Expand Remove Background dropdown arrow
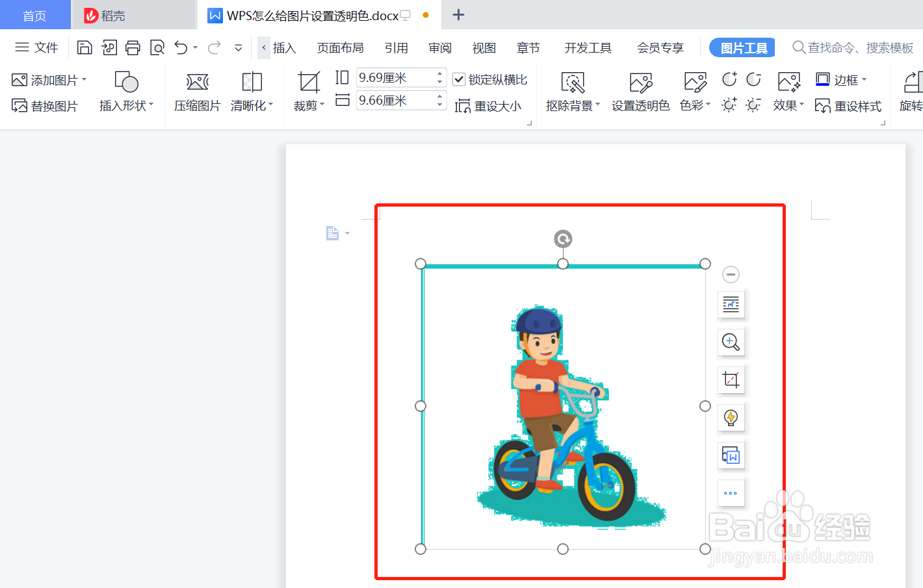Screen dimensions: 923x588 point(597,104)
